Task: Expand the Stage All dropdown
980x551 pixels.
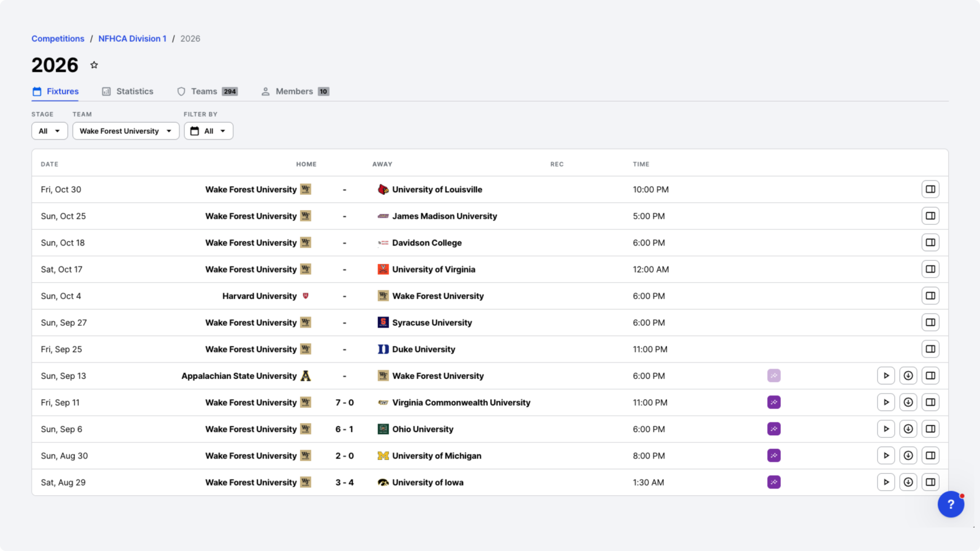Action: pos(50,131)
